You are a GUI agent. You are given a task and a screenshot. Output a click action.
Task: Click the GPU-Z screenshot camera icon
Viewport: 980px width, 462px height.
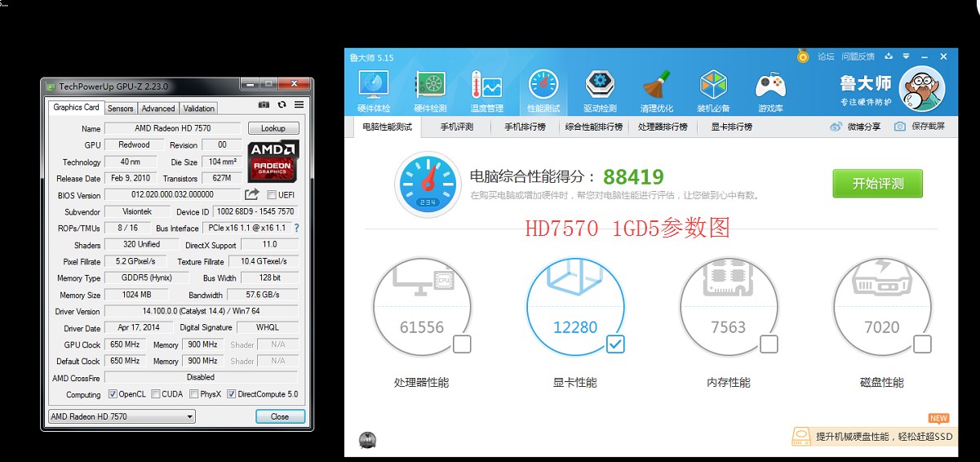pos(264,104)
